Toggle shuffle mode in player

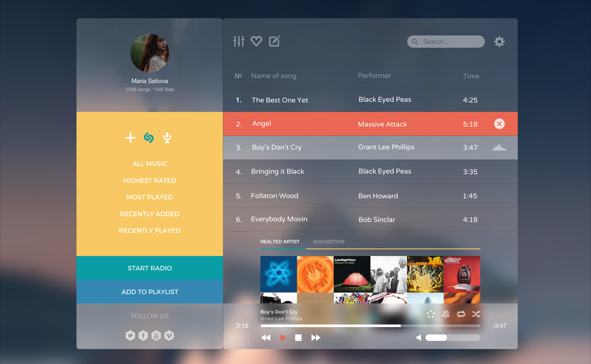pyautogui.click(x=476, y=314)
